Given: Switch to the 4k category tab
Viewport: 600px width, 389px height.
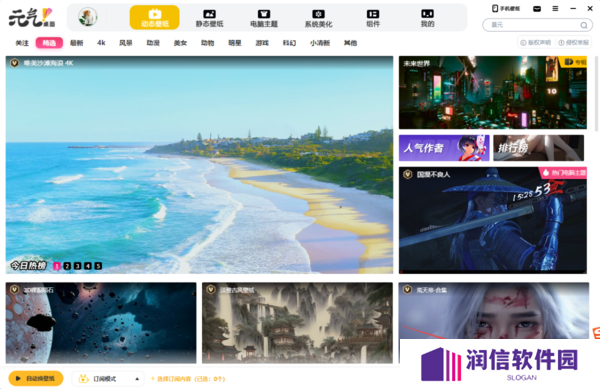Looking at the screenshot, I should pos(101,43).
